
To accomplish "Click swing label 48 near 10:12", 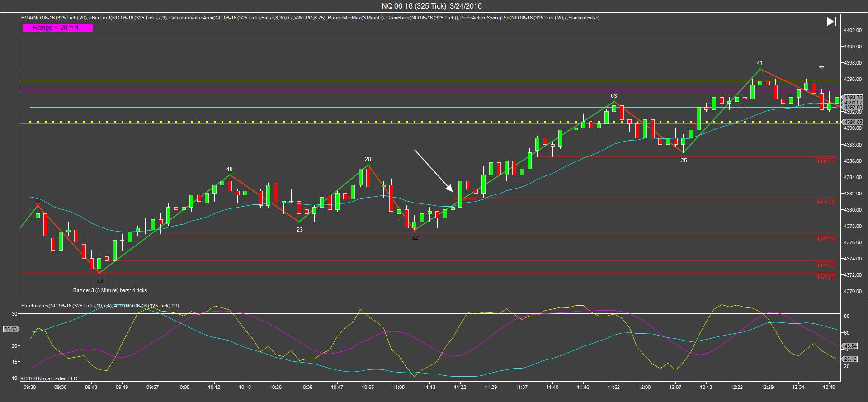I will (x=229, y=169).
